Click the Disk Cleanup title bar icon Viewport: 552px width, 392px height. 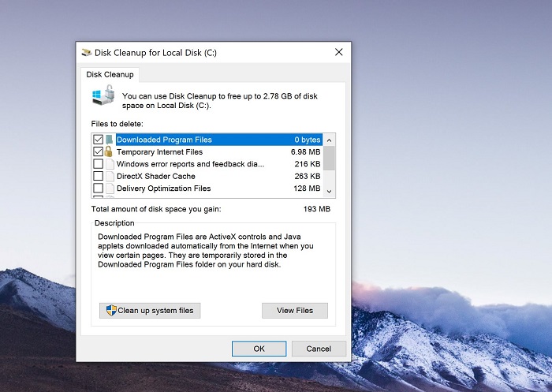[86, 53]
